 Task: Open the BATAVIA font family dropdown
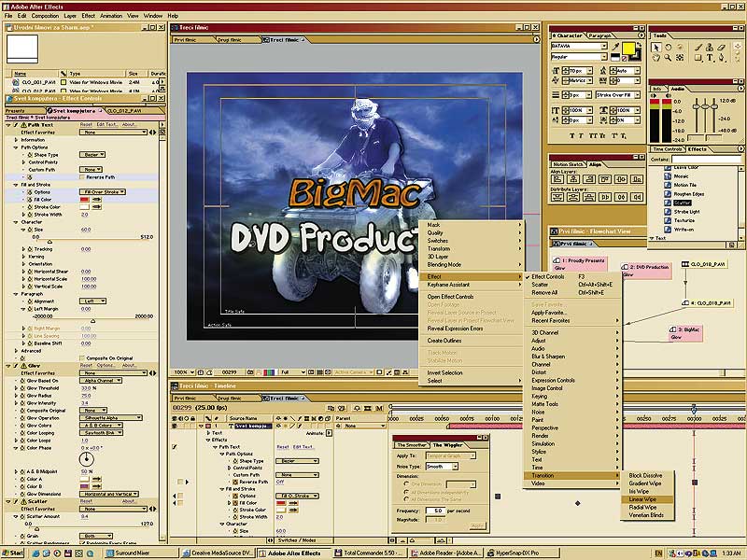[x=579, y=46]
